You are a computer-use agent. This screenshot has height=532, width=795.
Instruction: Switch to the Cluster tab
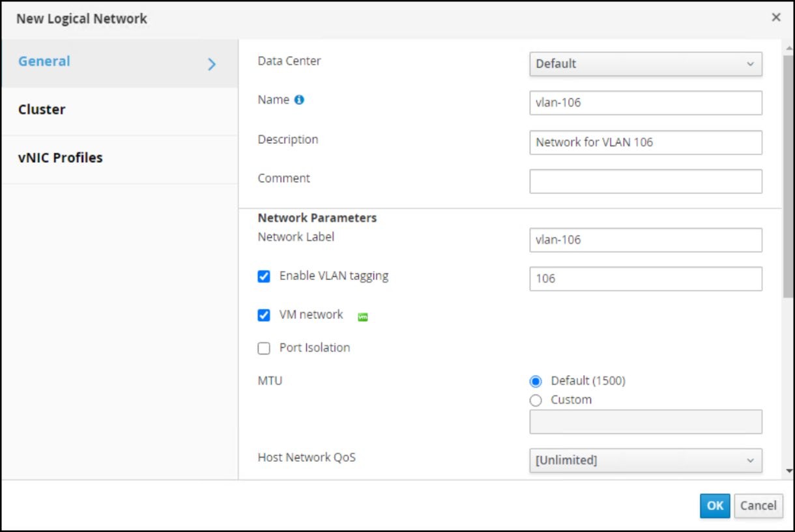[42, 109]
